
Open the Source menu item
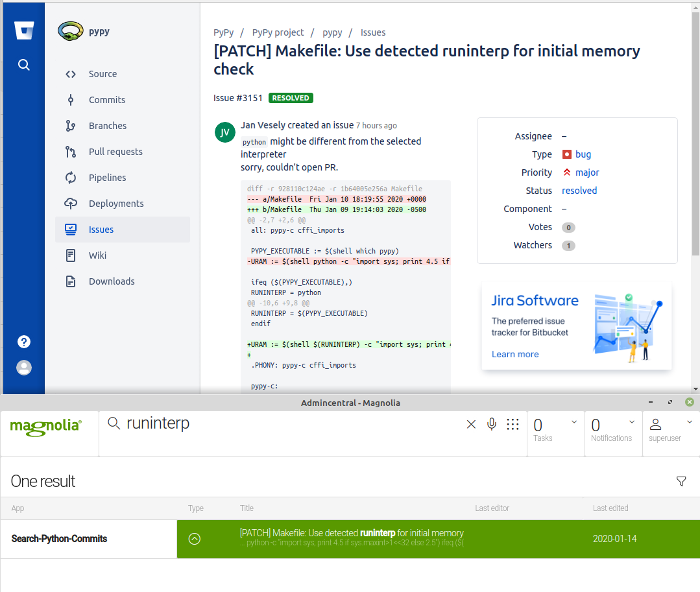(103, 74)
